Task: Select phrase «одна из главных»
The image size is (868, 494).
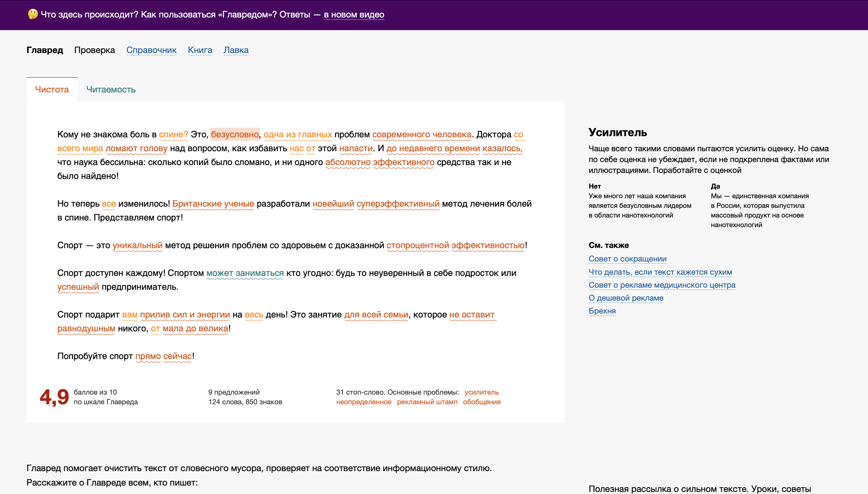Action: point(298,134)
